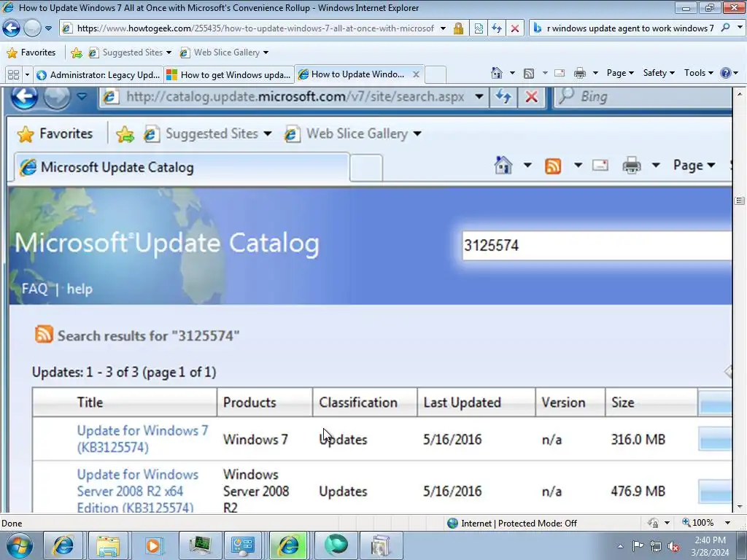Click the security lock icon
The height and width of the screenshot is (560, 747).
pyautogui.click(x=458, y=28)
